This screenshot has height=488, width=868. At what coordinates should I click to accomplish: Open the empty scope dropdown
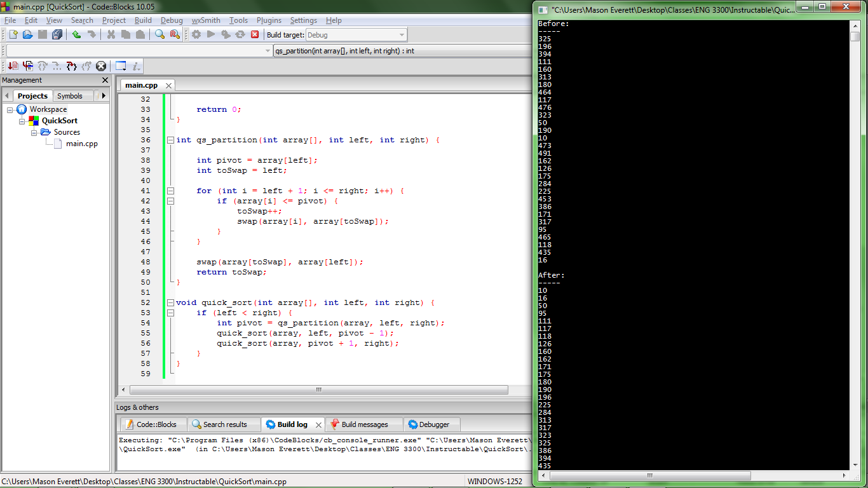point(139,51)
